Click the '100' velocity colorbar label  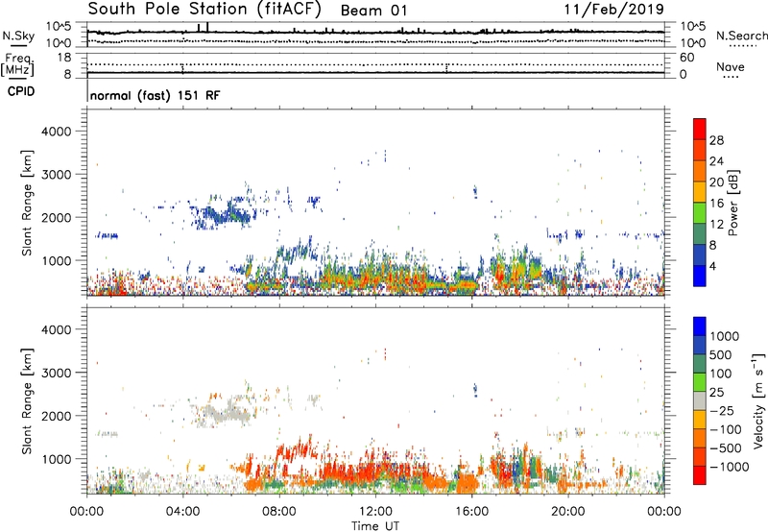[x=721, y=374]
